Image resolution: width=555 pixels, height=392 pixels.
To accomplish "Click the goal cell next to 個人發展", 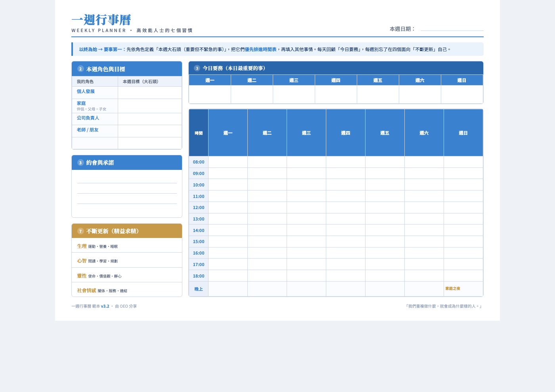I will pos(150,93).
